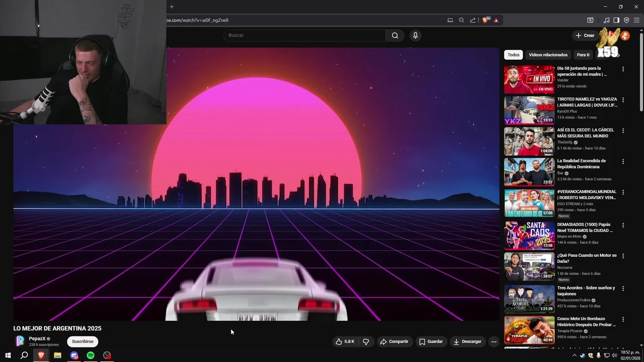Open the PepazX channel name link
Screen dimensions: 644x362
[x=37, y=339]
